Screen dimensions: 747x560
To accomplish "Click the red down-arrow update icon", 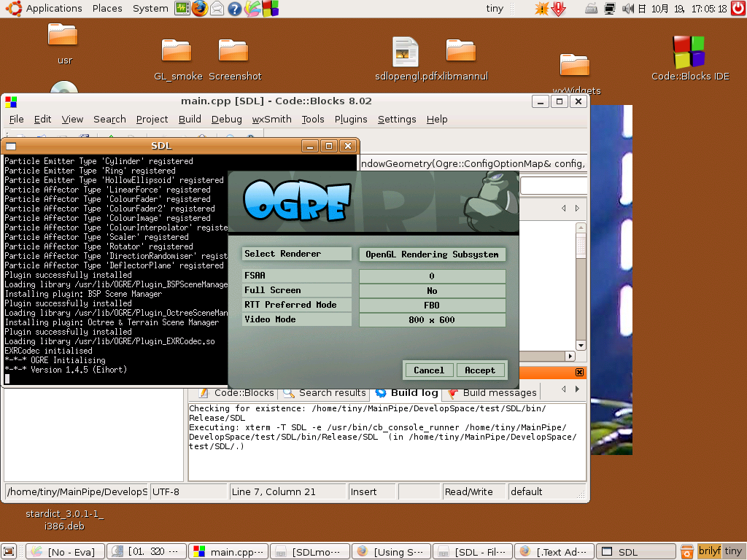I will click(x=558, y=9).
